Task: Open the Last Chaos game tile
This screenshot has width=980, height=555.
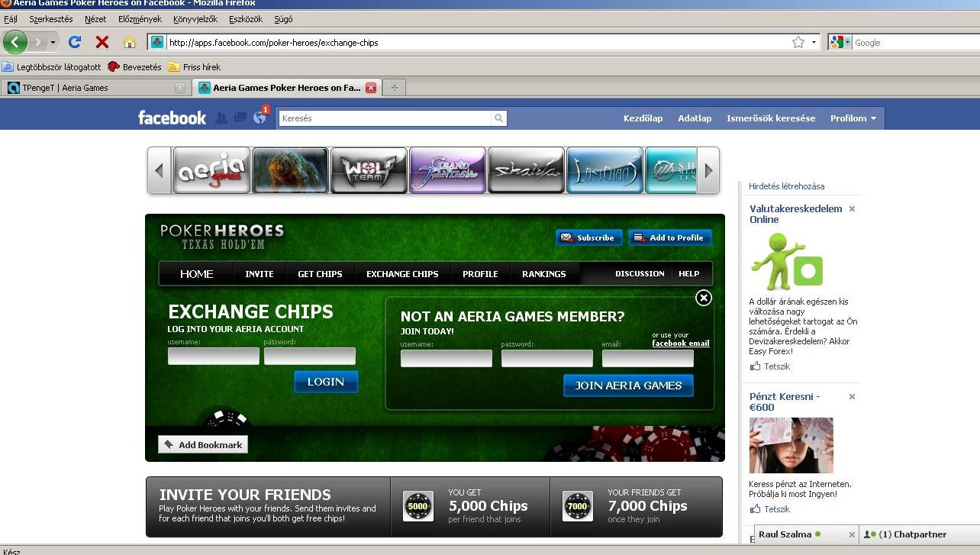Action: pos(604,170)
